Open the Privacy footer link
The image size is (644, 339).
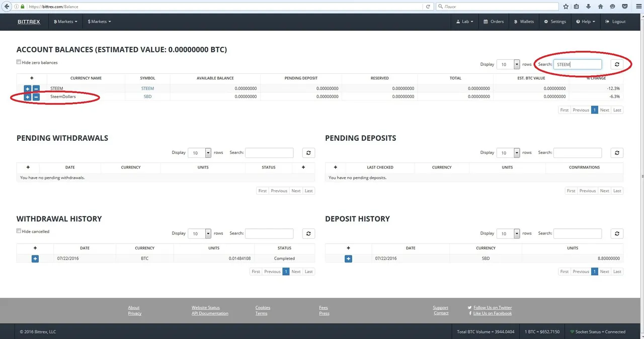pos(135,313)
